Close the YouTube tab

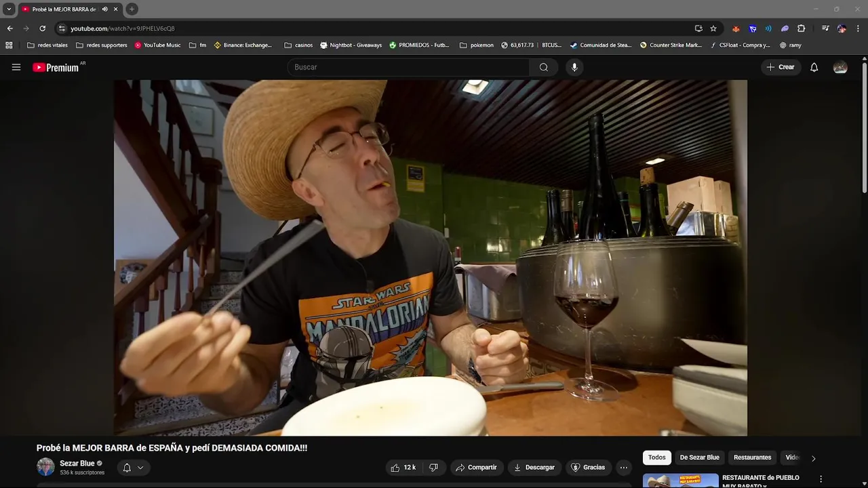pos(116,9)
